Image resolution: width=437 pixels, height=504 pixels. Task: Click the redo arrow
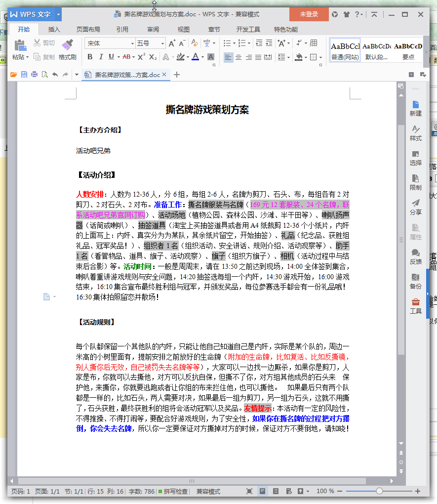pos(65,75)
